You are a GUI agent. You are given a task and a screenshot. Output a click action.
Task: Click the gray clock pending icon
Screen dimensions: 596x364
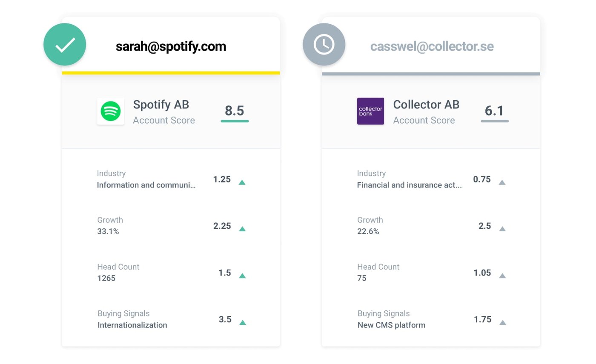(324, 44)
